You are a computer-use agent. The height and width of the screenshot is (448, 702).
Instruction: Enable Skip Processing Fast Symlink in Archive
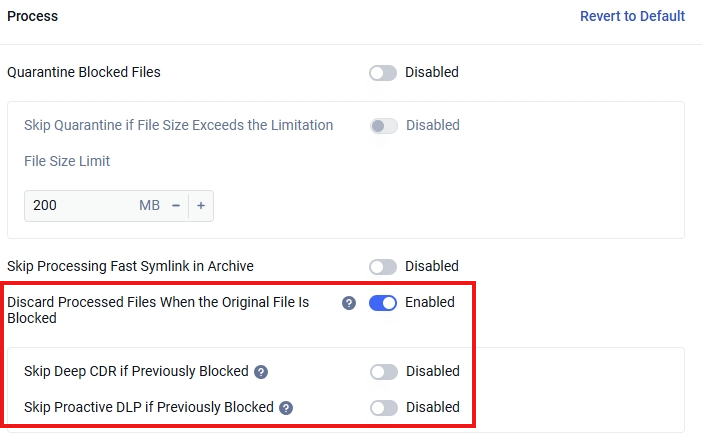pyautogui.click(x=383, y=267)
